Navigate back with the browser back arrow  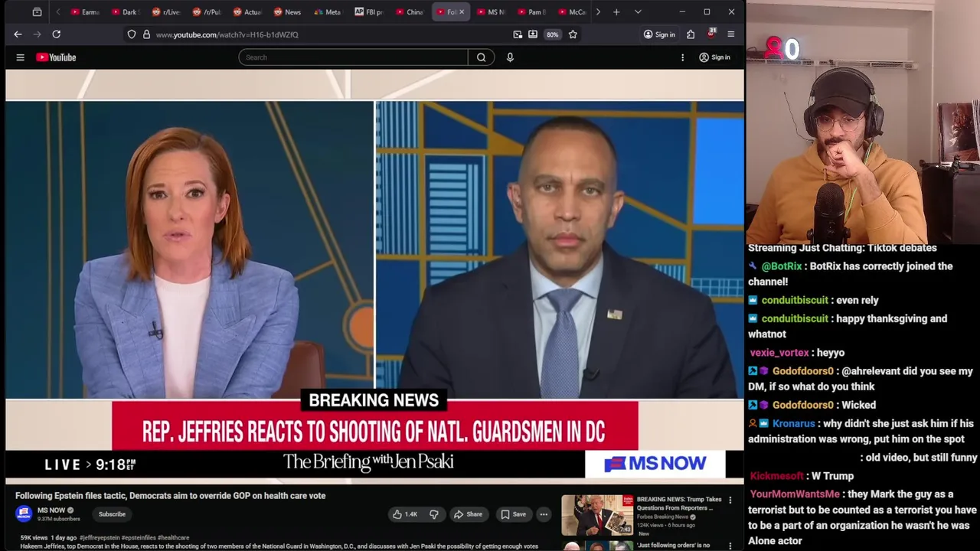(18, 34)
